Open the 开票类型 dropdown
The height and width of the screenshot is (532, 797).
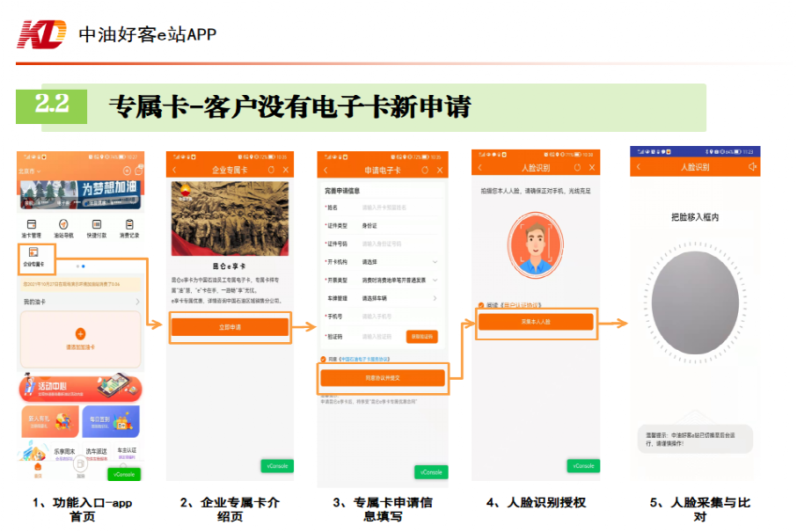[435, 280]
